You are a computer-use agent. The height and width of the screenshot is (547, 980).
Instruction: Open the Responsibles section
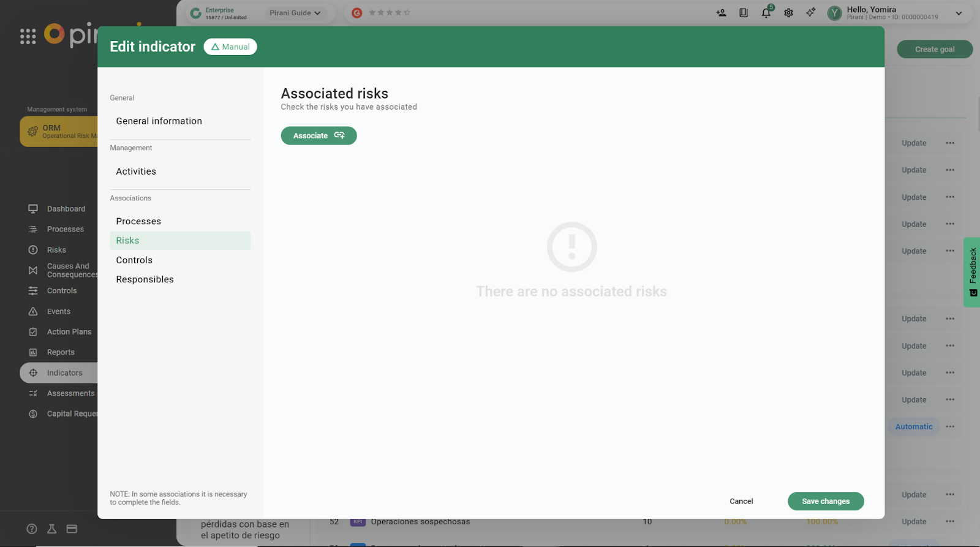tap(145, 279)
